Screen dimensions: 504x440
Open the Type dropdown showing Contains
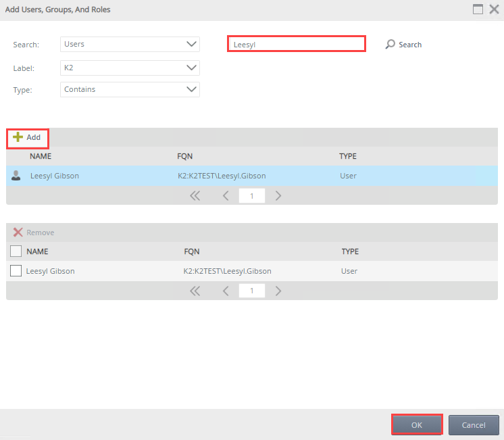coord(130,89)
